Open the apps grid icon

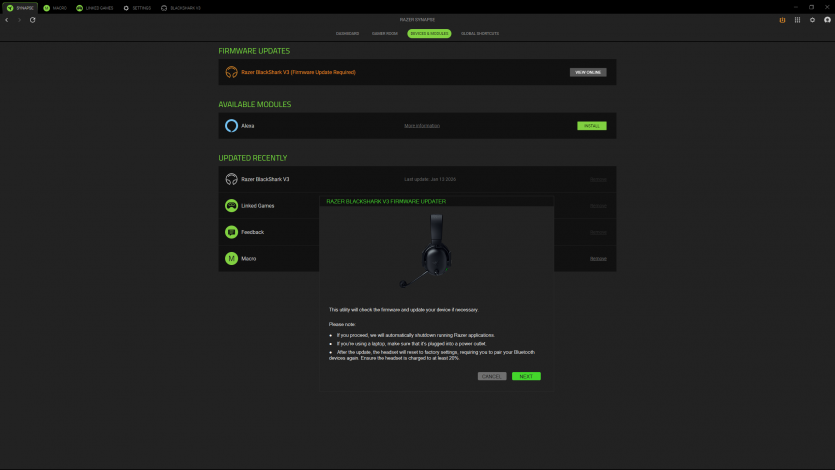tap(797, 20)
